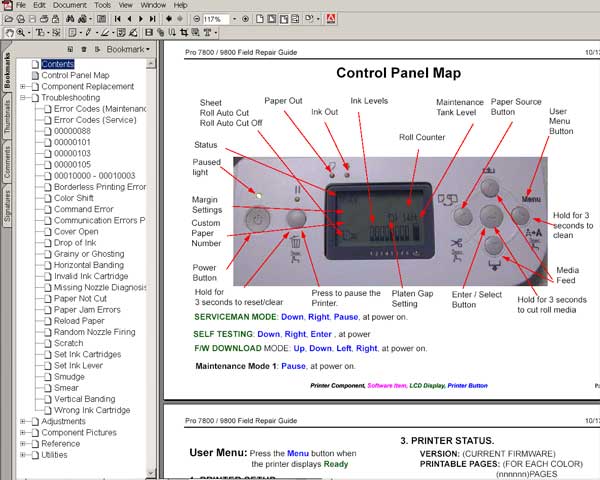Expand the Component Pictures bookmark

click(x=23, y=433)
